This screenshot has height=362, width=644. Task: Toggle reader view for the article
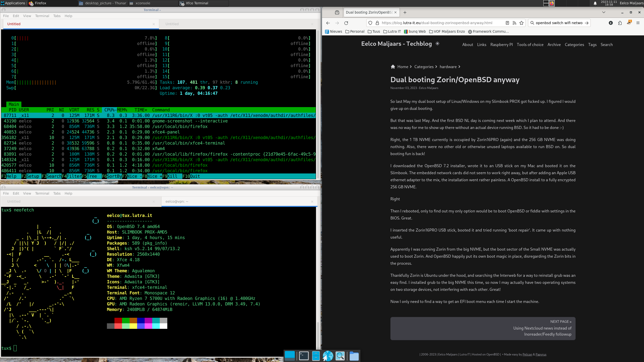(x=507, y=23)
